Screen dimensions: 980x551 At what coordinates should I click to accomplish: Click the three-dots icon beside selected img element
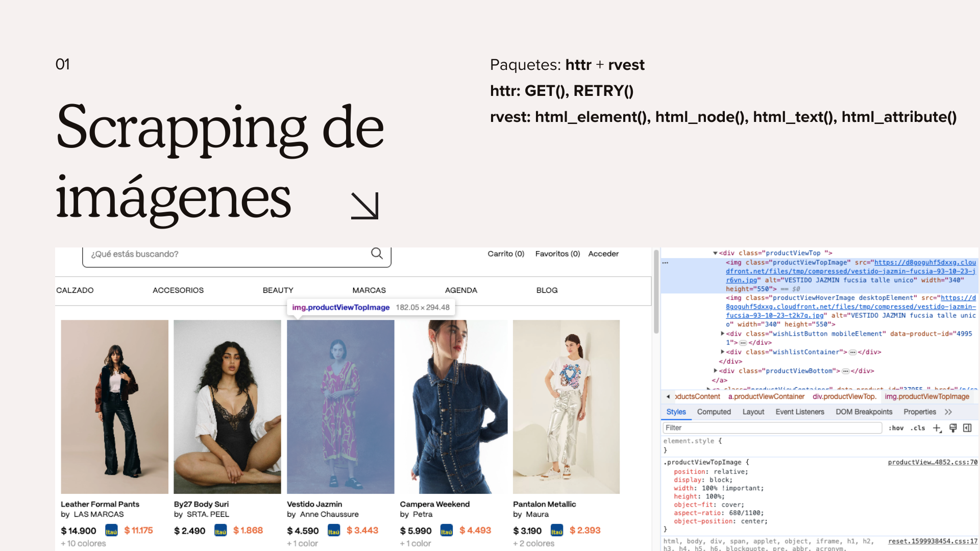665,263
